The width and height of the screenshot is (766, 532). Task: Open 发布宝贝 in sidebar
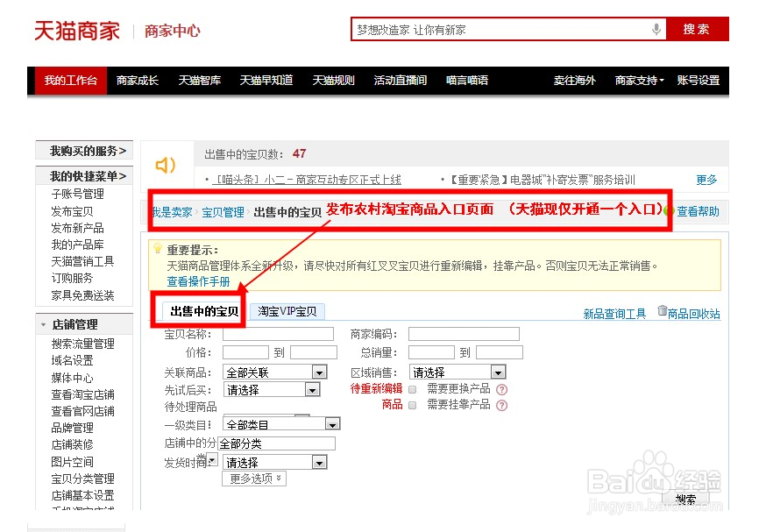coord(72,211)
